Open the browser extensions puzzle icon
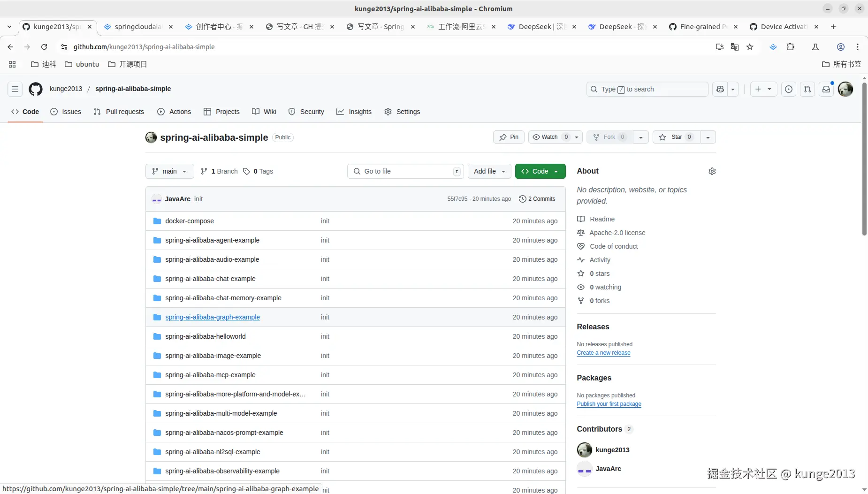The image size is (868, 494). (791, 47)
